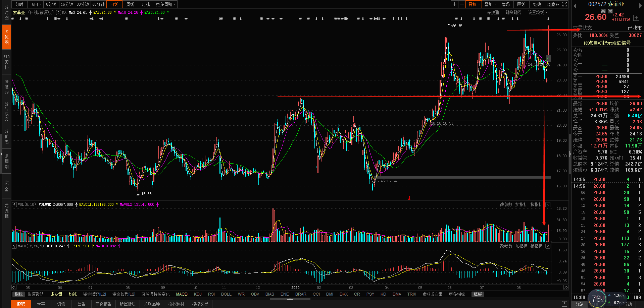Viewport: 644px width, 308px height.
Task: Open 更多周期 dropdown
Action: [165, 4]
